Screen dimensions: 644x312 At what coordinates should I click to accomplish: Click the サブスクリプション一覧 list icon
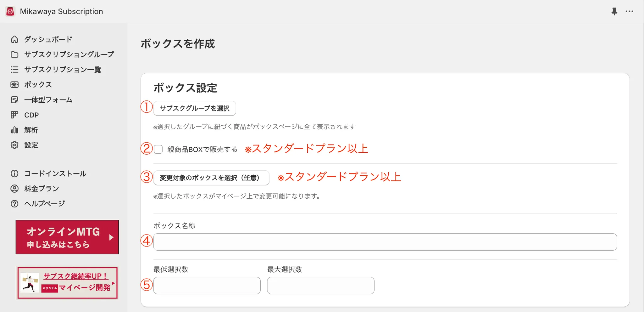(x=14, y=70)
